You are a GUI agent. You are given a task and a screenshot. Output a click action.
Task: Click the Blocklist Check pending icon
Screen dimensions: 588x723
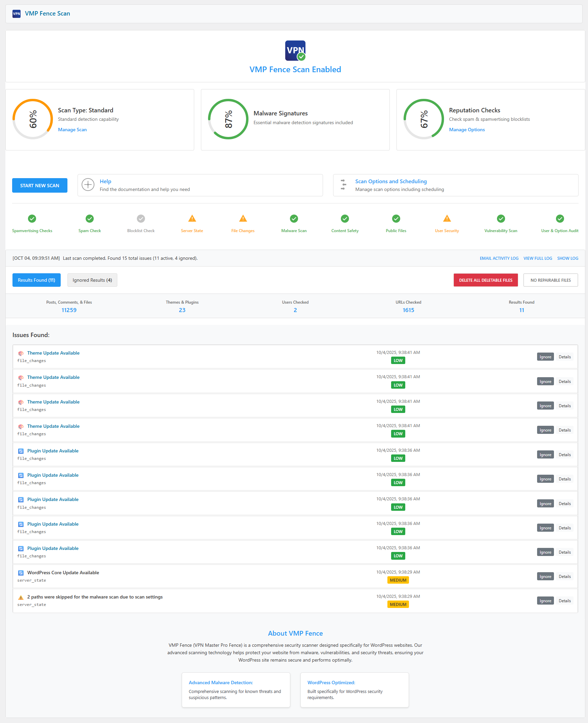pyautogui.click(x=141, y=219)
